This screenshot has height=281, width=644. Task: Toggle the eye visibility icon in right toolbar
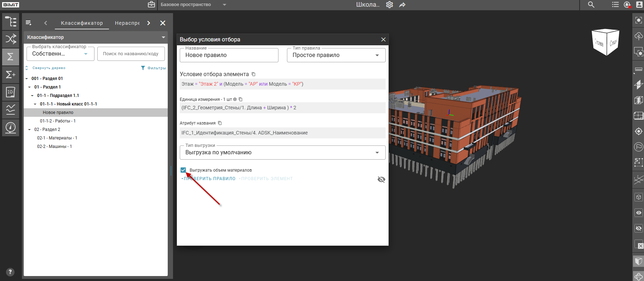point(638,213)
